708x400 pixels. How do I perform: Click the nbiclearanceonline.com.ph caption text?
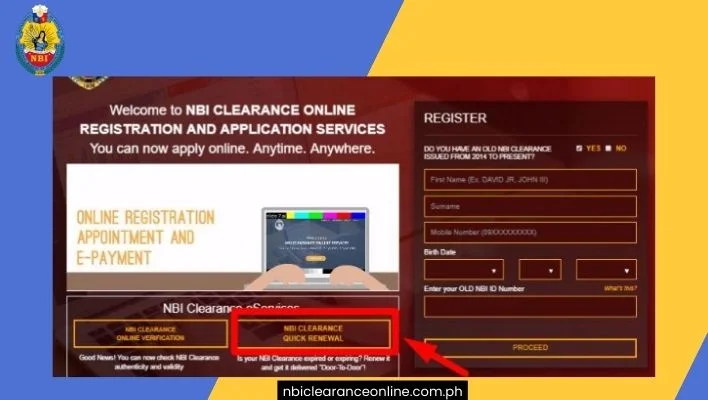tap(373, 391)
